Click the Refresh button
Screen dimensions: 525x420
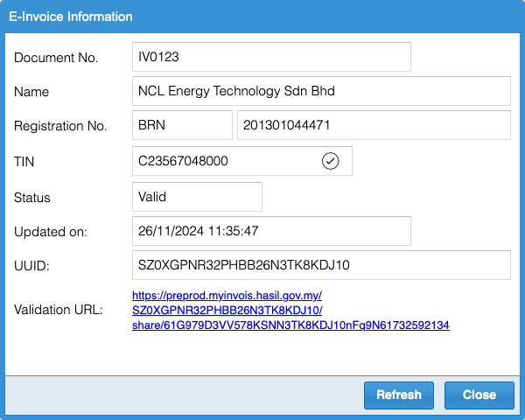pyautogui.click(x=399, y=395)
